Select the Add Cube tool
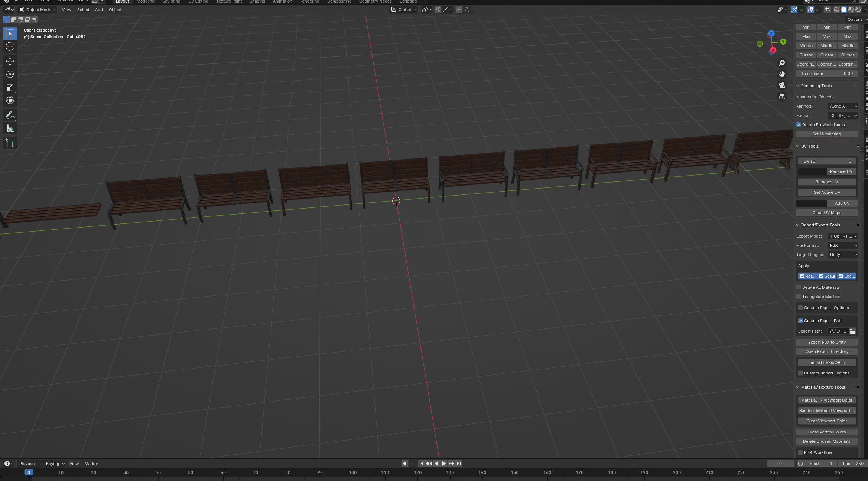This screenshot has width=868, height=481. (x=10, y=143)
